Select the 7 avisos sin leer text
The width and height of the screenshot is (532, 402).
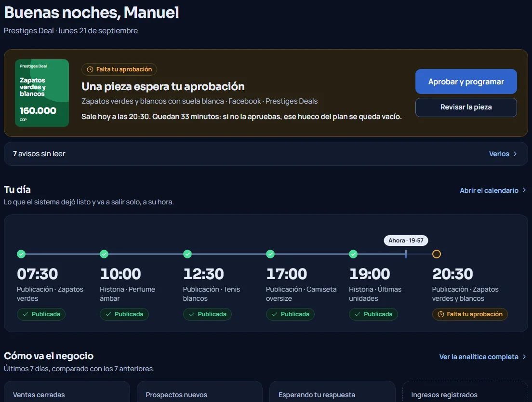click(x=39, y=154)
